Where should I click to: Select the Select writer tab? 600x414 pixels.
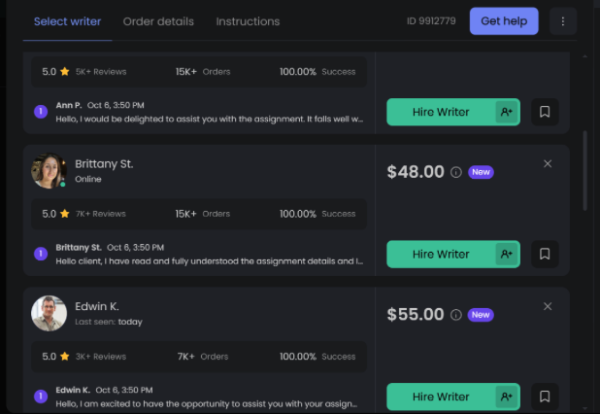tap(67, 21)
